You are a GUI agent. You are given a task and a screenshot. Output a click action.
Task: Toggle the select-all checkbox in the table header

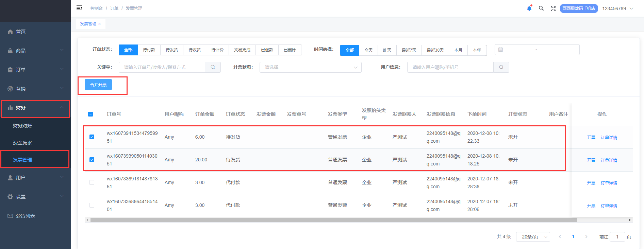tap(90, 114)
